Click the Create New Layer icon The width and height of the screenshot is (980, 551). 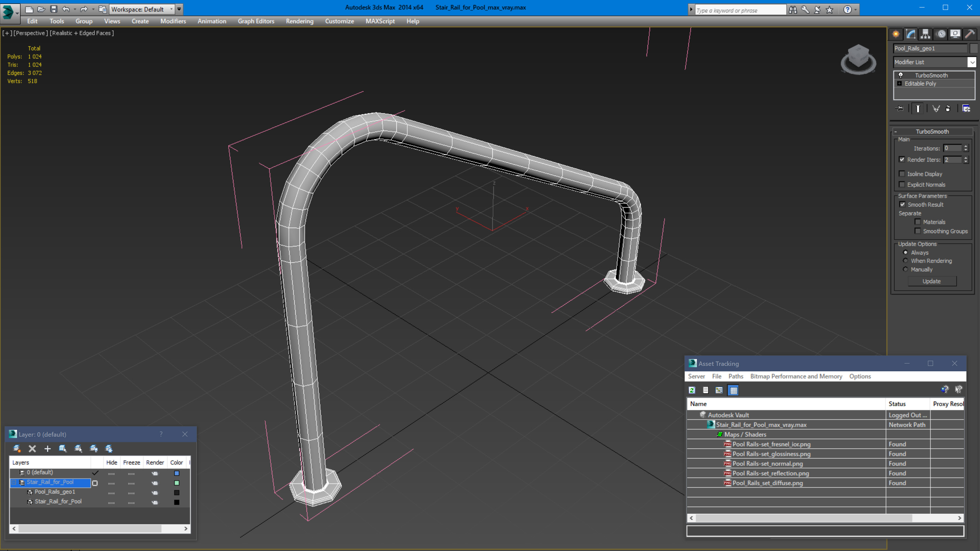[x=17, y=449]
